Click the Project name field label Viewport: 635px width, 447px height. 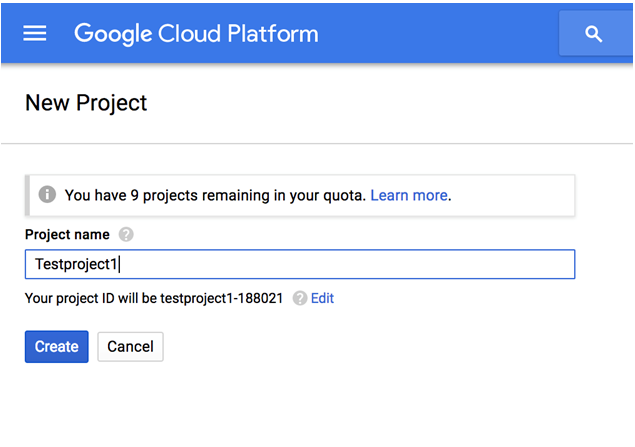pyautogui.click(x=68, y=235)
